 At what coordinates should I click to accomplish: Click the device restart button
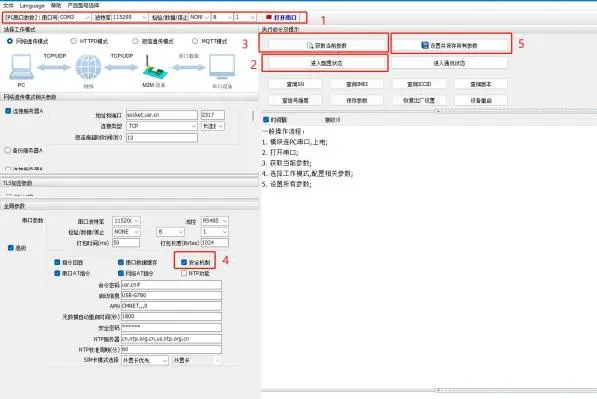481,101
